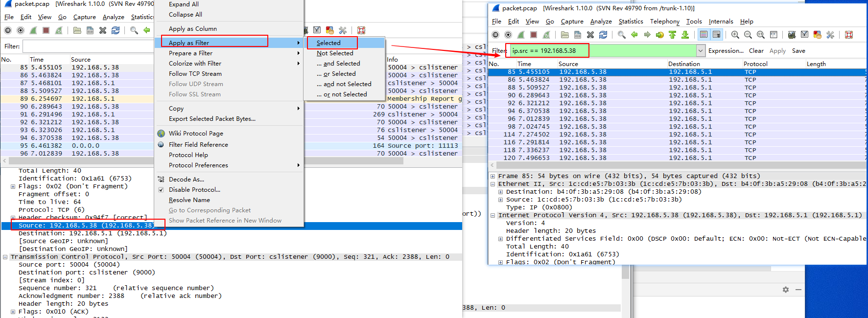The image size is (868, 318).
Task: Open coloring rules icon in right window
Action: [818, 35]
